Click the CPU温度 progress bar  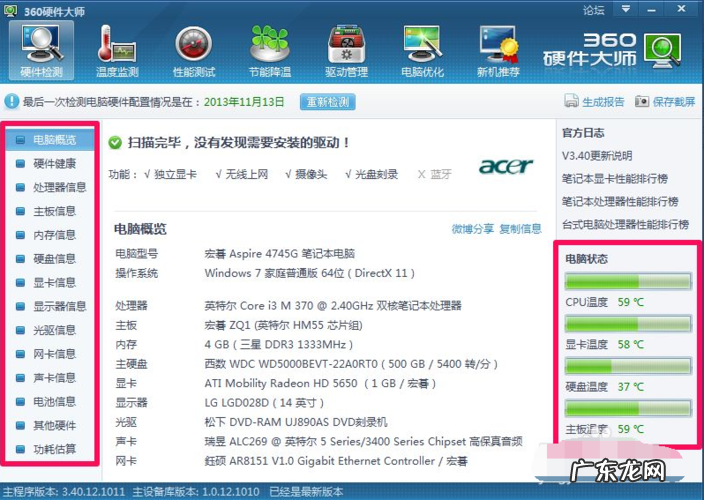(628, 281)
